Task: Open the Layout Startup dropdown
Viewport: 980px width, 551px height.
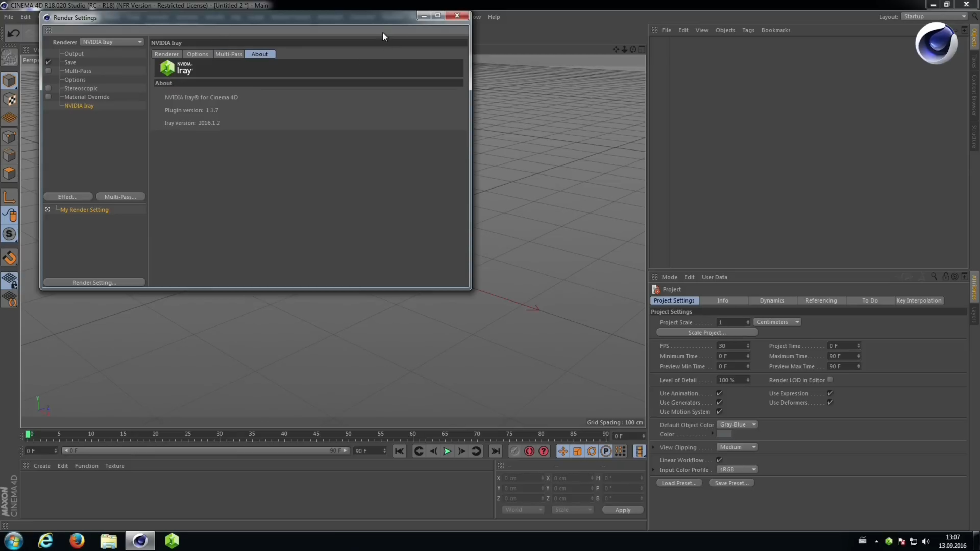Action: [x=934, y=16]
